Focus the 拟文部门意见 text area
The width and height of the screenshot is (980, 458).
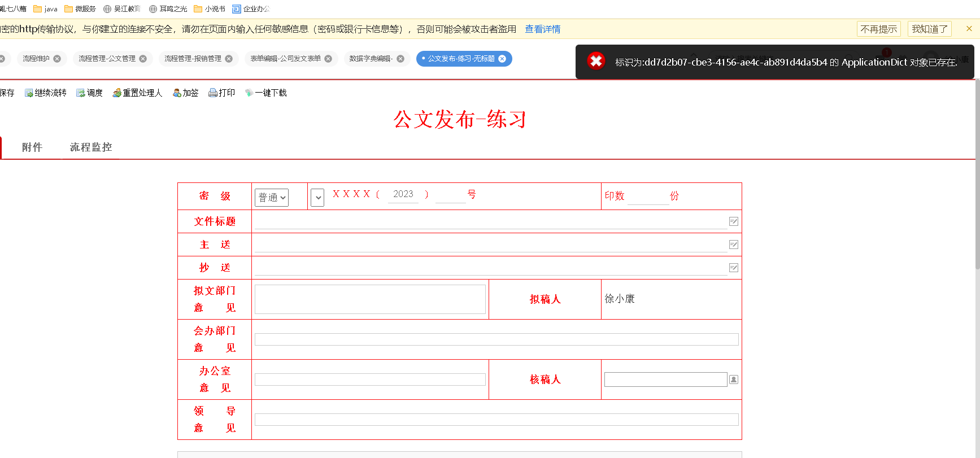[x=370, y=299]
